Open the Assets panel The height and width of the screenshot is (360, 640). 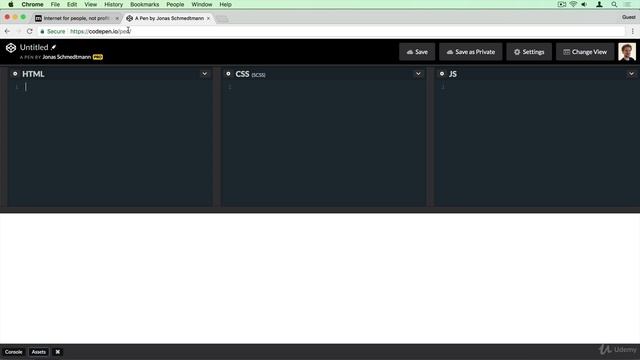39,352
